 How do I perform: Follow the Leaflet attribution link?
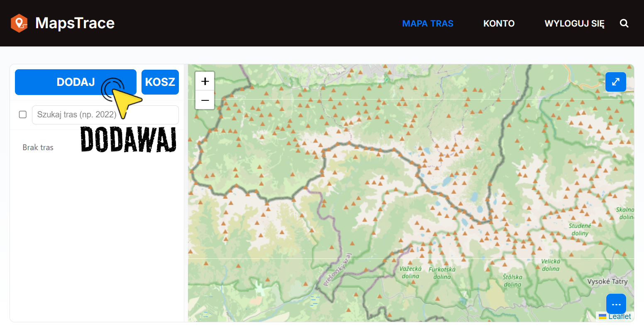click(x=620, y=316)
